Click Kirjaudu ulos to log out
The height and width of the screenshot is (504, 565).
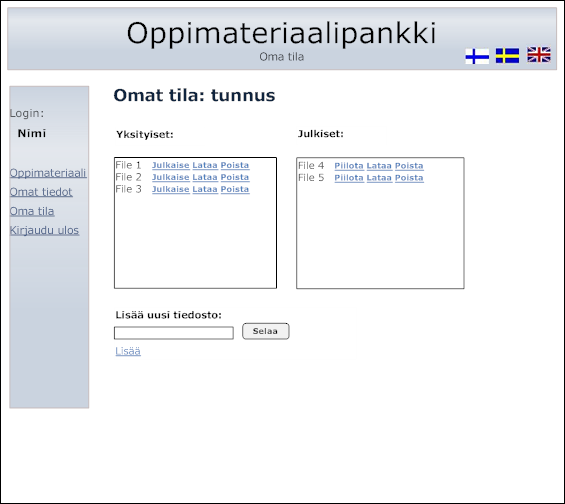(x=44, y=230)
